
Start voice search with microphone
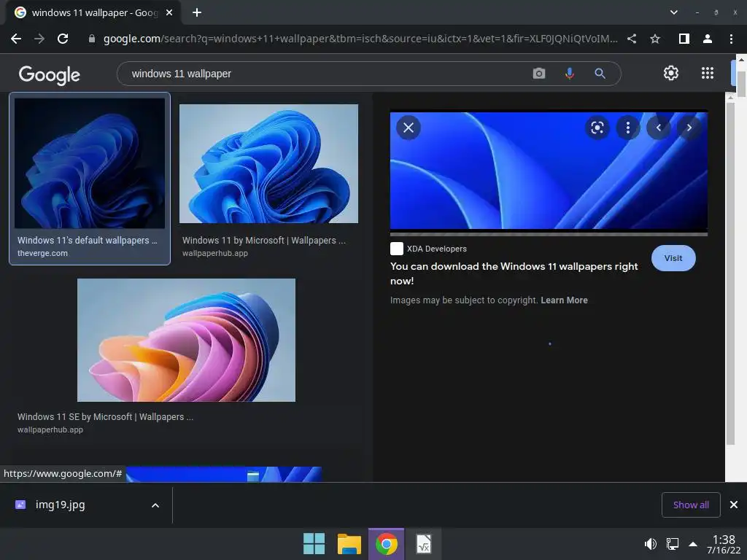point(569,74)
